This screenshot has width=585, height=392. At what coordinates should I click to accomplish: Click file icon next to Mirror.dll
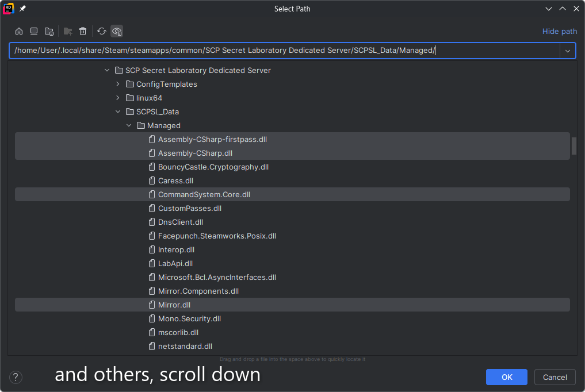[152, 305]
